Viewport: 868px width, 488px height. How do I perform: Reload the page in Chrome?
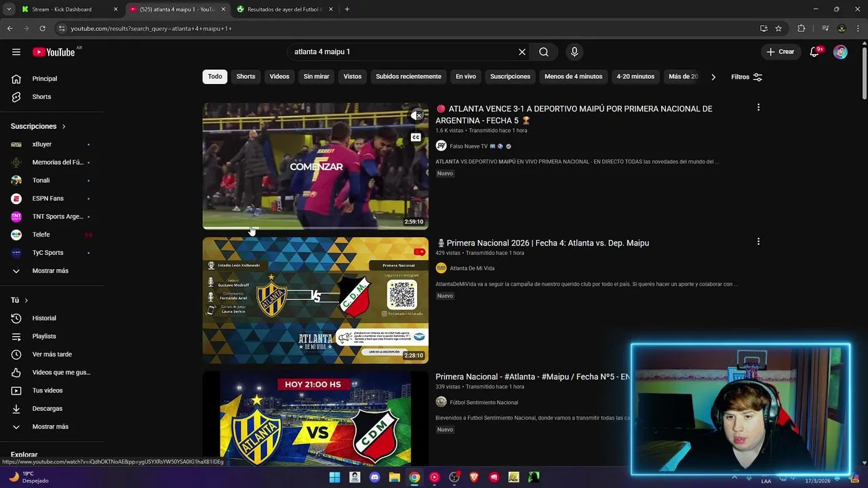click(42, 28)
